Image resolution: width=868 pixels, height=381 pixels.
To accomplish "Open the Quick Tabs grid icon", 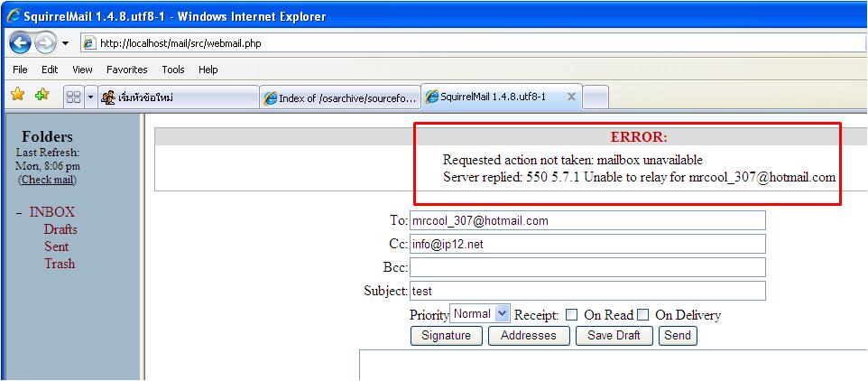I will pos(73,98).
